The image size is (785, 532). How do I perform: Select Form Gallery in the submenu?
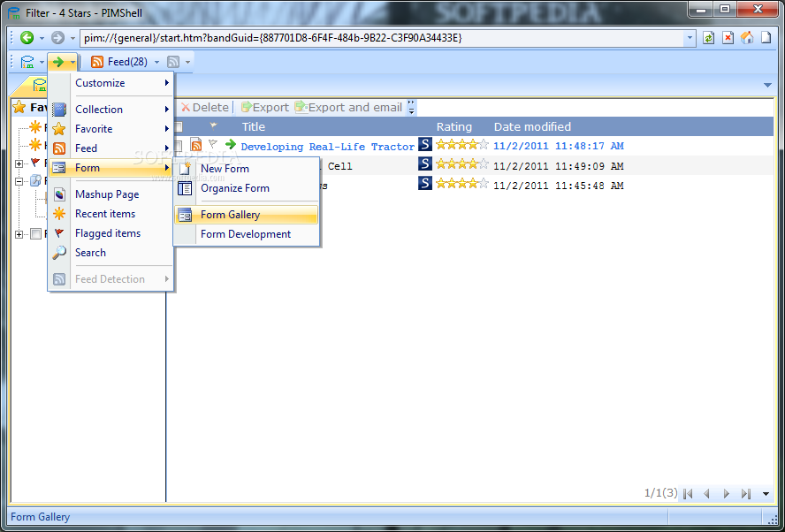[247, 215]
